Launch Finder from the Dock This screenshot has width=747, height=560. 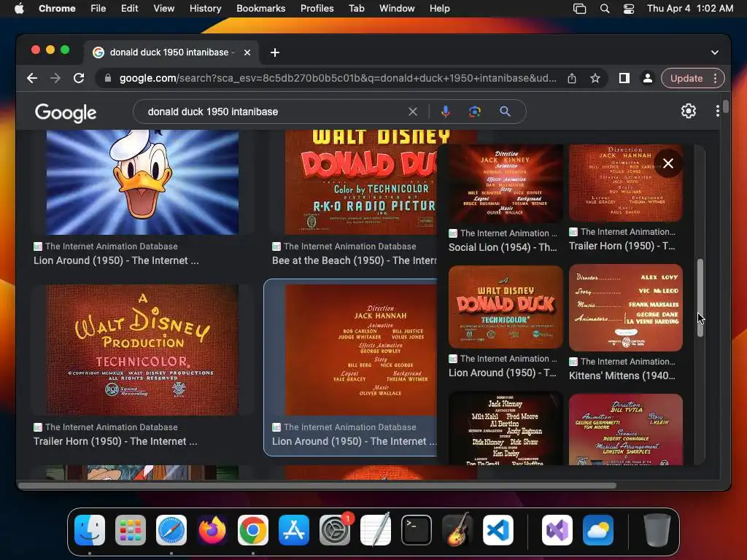(x=90, y=529)
